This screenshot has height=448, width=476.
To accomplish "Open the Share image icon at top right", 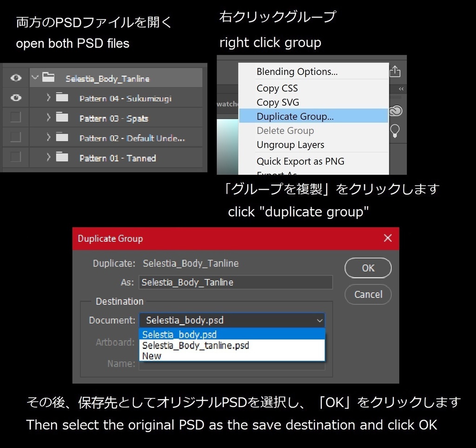I will [395, 71].
